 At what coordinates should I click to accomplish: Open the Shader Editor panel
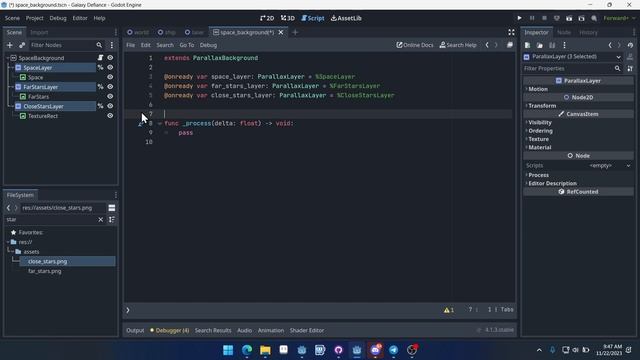(307, 331)
